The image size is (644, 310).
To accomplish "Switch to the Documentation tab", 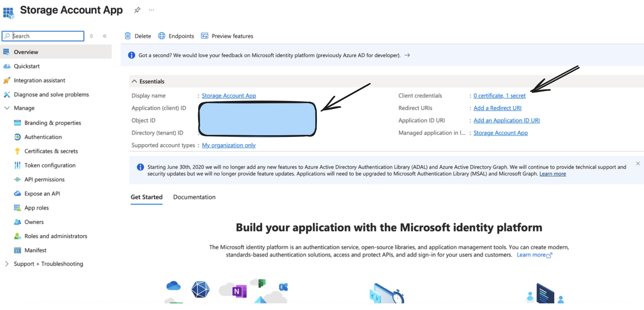I will [194, 197].
